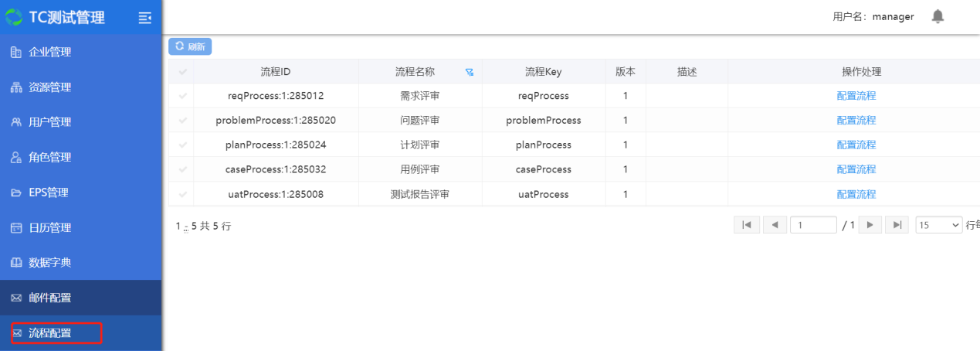The width and height of the screenshot is (980, 351).
Task: Collapse the sidebar with the menu toggle icon
Action: pos(144,18)
